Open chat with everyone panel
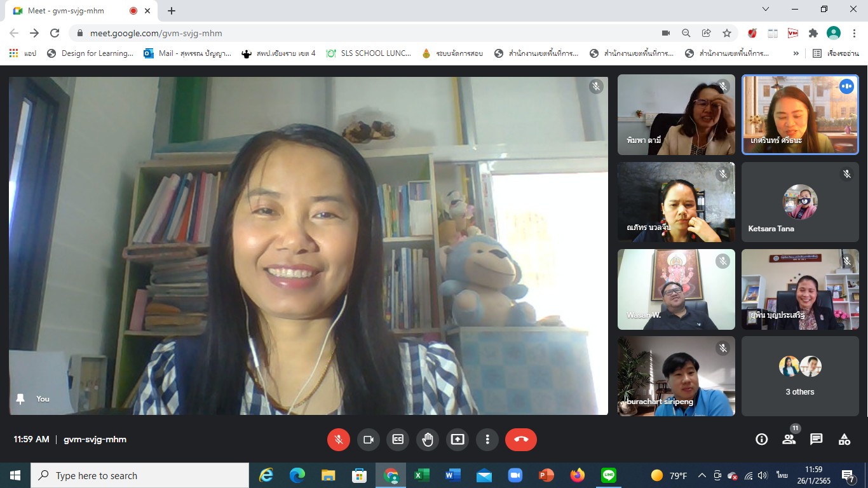 tap(817, 439)
